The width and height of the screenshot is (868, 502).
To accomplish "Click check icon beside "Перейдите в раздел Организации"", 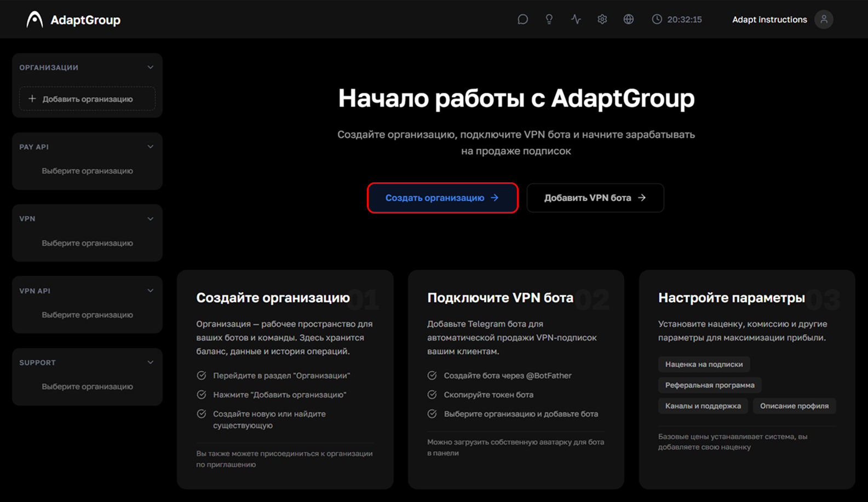I will [202, 376].
